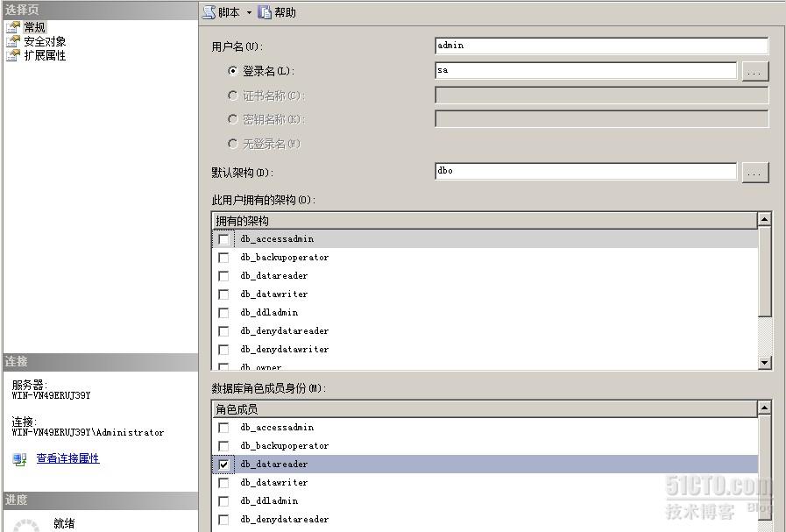Image resolution: width=786 pixels, height=532 pixels.
Task: Click the icon next to 扩展属性
Action: [x=13, y=55]
